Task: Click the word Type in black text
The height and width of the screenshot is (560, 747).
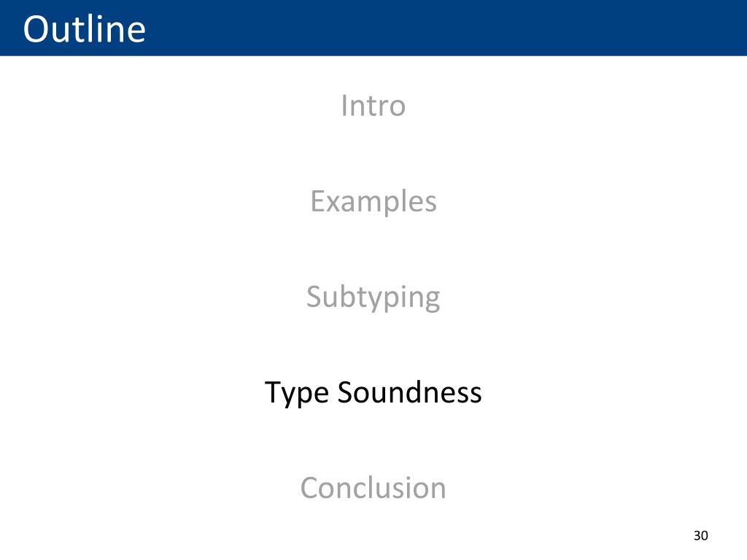Action: 296,394
